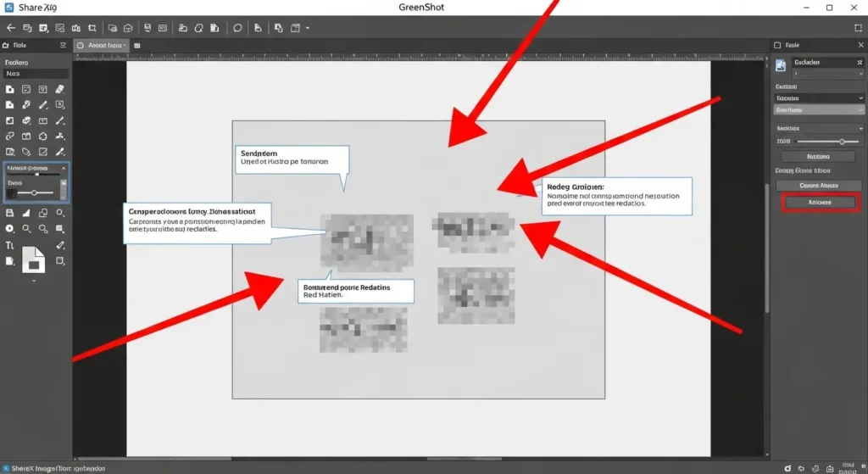This screenshot has height=474, width=868.
Task: Select the faucet-shaped stamp tool icon
Action: (x=60, y=137)
